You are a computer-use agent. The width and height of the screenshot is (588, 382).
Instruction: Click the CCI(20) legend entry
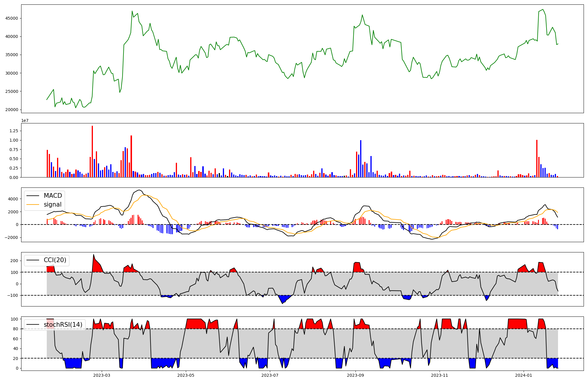55,260
